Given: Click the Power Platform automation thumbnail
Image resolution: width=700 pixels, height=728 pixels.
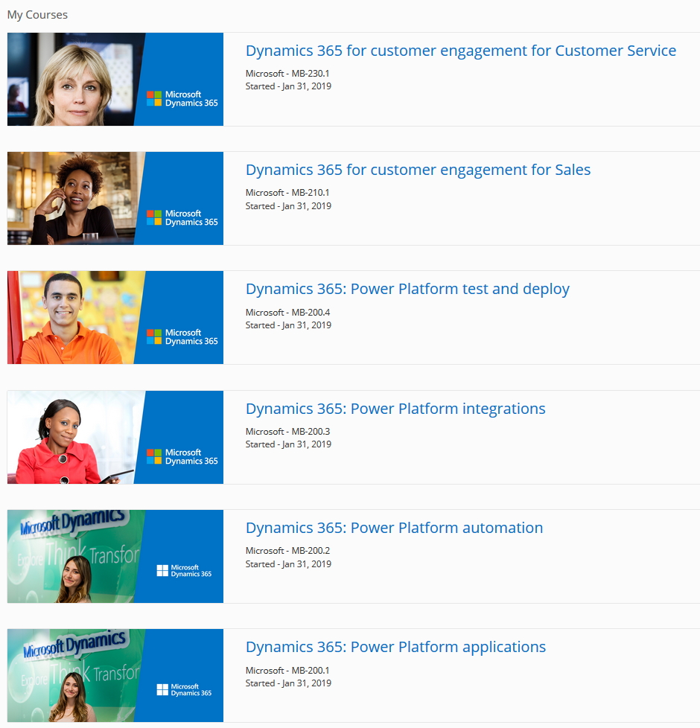Looking at the screenshot, I should pos(115,556).
